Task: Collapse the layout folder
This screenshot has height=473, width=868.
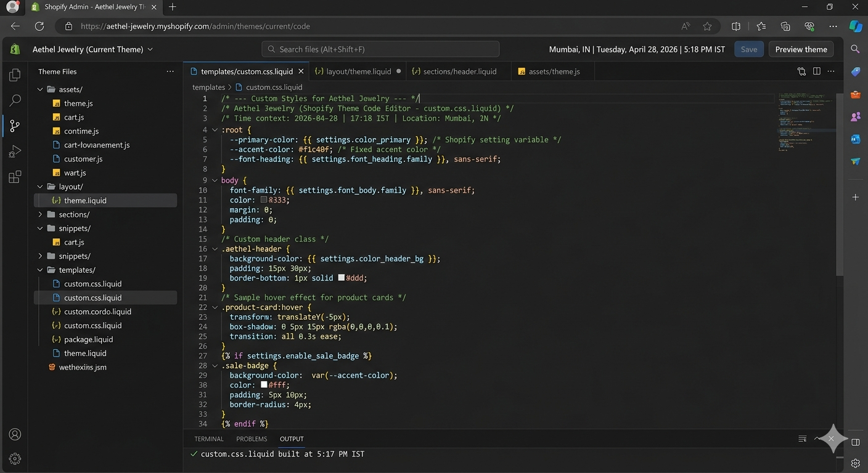Action: 40,187
